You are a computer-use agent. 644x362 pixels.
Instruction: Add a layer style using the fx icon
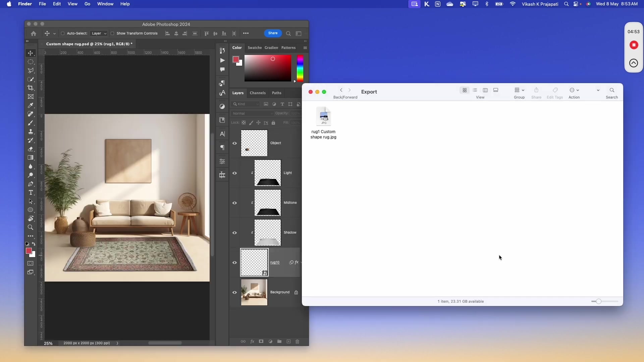click(252, 341)
